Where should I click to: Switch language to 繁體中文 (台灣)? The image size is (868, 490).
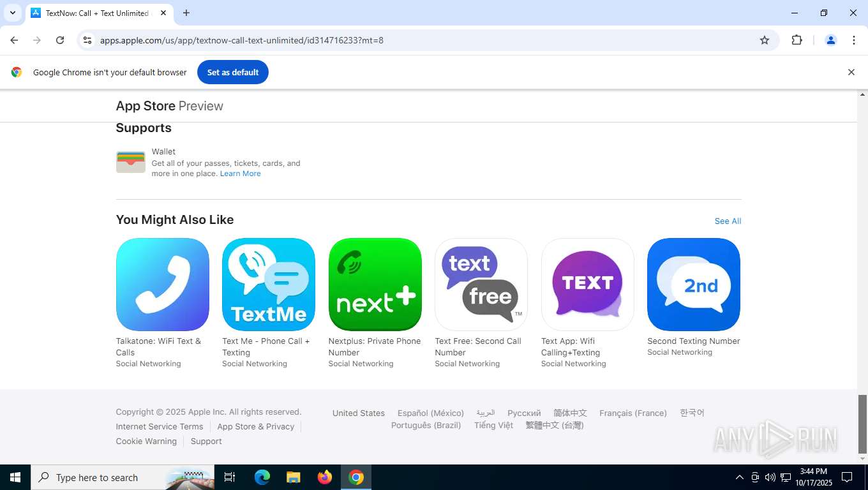point(555,426)
